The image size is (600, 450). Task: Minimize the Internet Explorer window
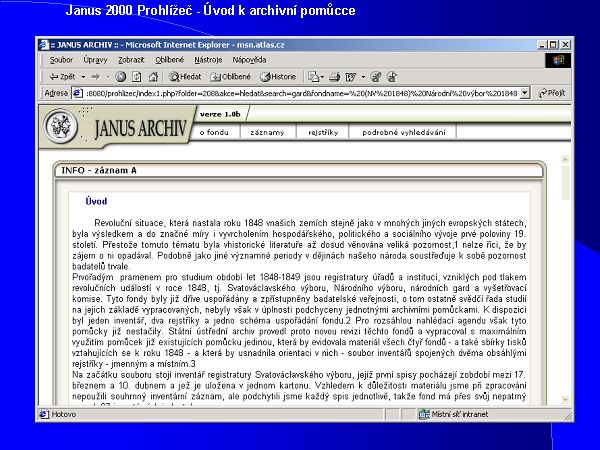pos(541,45)
